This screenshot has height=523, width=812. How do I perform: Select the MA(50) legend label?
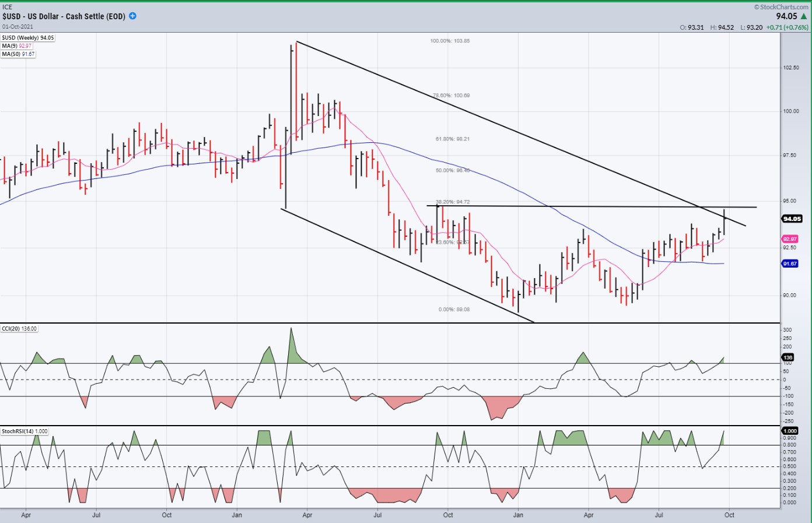(x=19, y=54)
